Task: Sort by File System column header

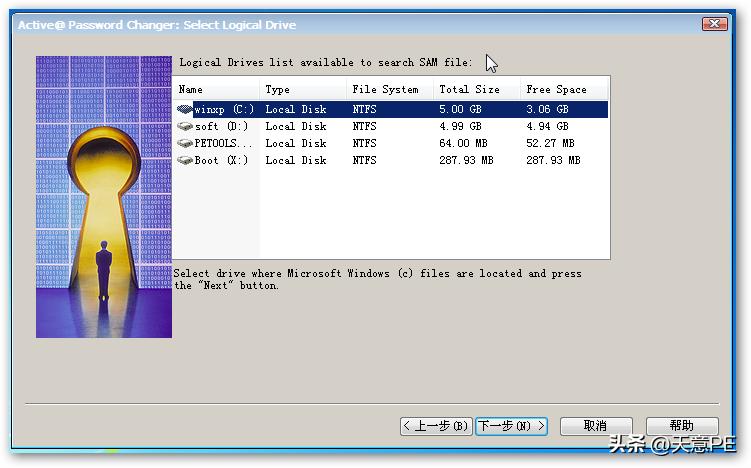Action: pos(390,90)
